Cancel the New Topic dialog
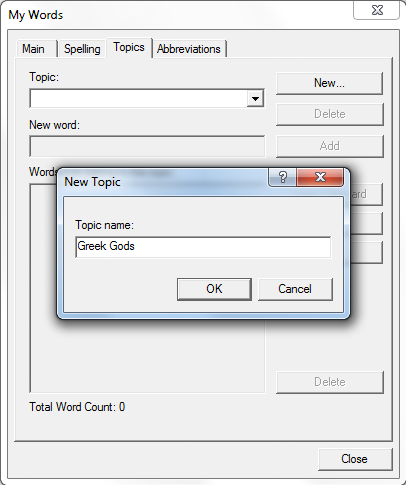 click(295, 289)
